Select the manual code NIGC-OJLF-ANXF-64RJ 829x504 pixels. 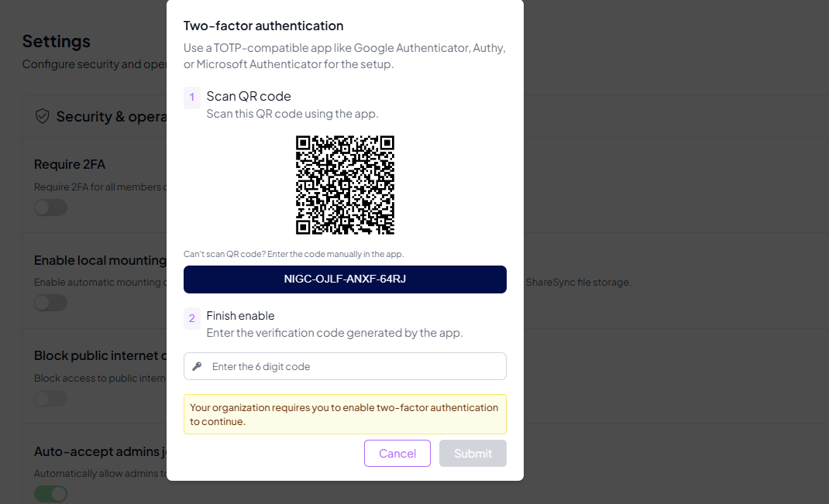tap(345, 279)
